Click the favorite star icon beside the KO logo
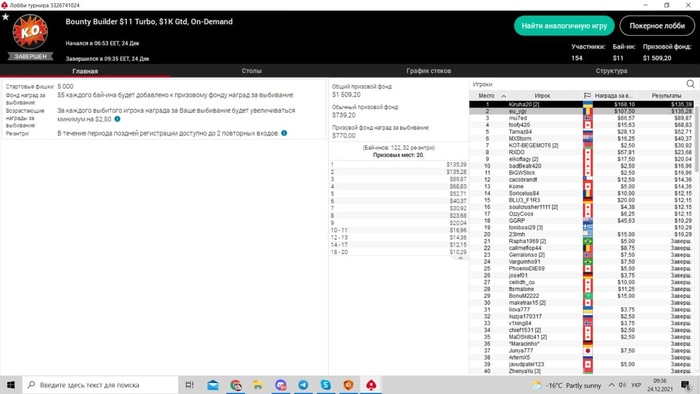Image resolution: width=700 pixels, height=394 pixels. tap(5, 17)
